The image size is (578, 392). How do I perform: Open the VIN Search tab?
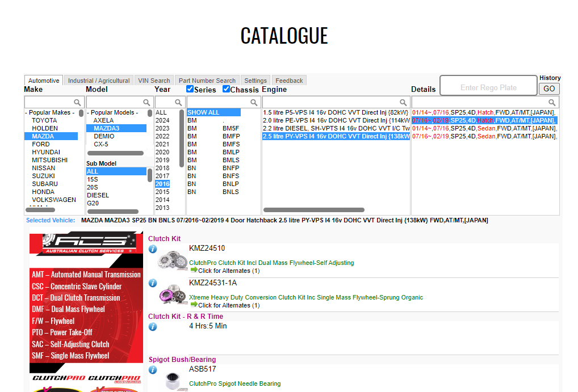(154, 81)
